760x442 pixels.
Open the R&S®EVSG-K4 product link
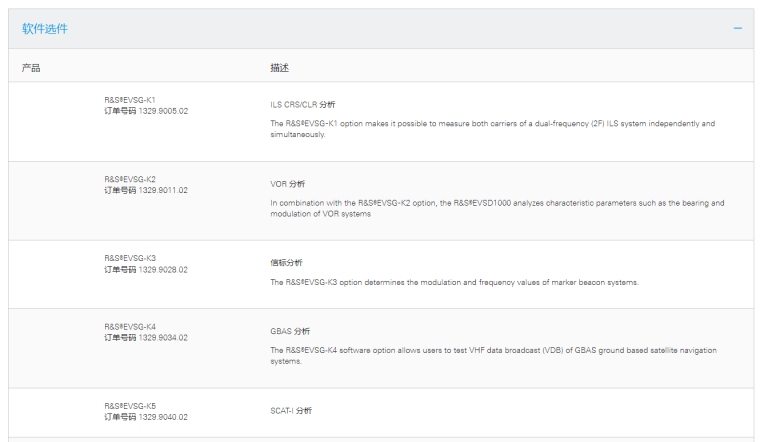click(x=130, y=327)
